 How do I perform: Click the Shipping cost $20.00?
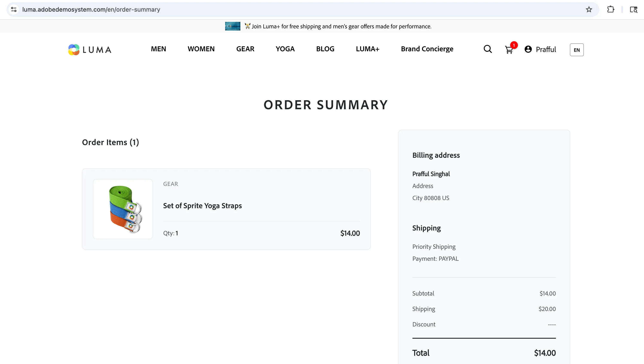[x=547, y=309]
